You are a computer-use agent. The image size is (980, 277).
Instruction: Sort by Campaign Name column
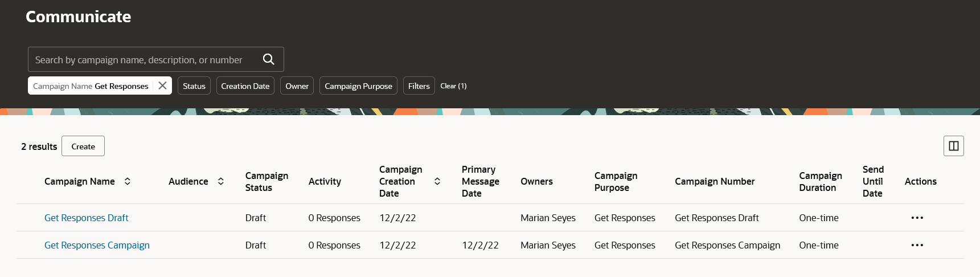point(128,181)
